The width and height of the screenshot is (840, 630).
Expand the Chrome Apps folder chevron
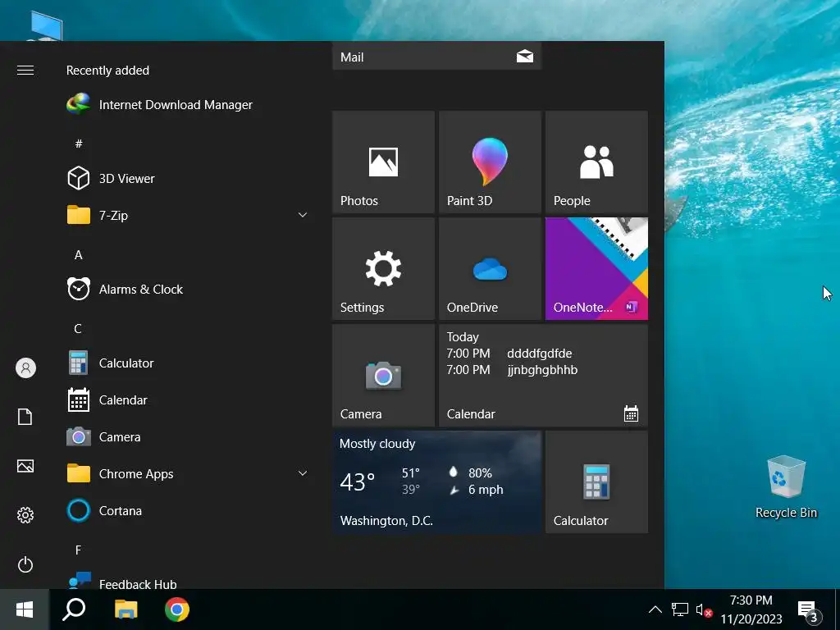303,473
